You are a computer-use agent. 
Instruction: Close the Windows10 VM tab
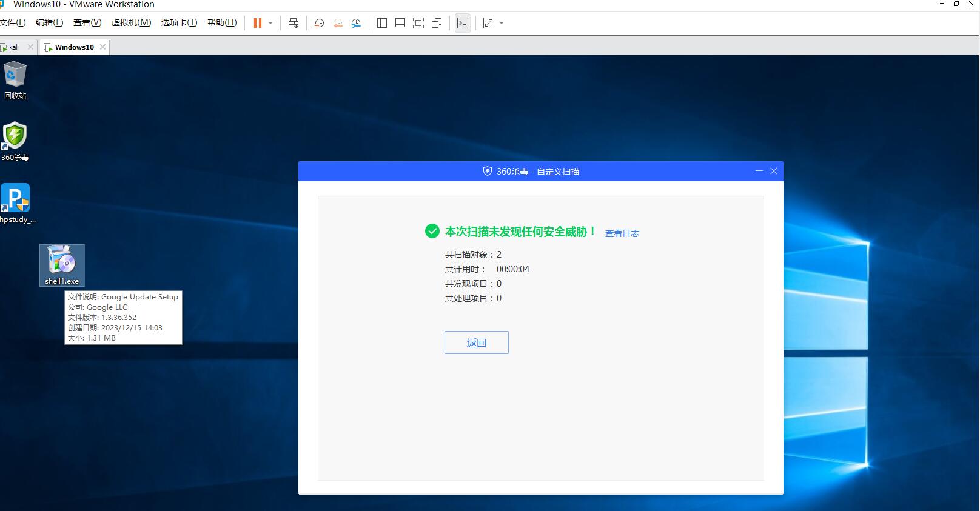[x=102, y=47]
